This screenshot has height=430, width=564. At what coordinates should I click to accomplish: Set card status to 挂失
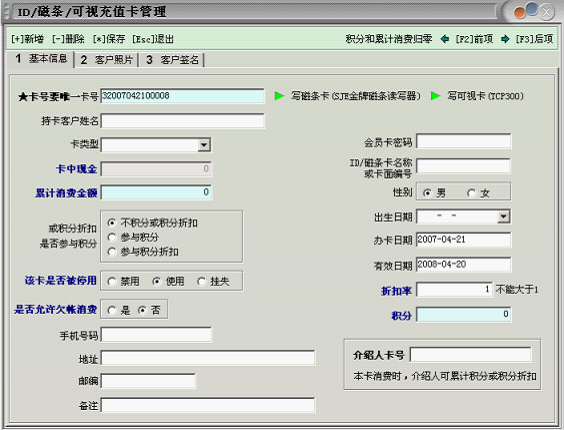click(201, 281)
